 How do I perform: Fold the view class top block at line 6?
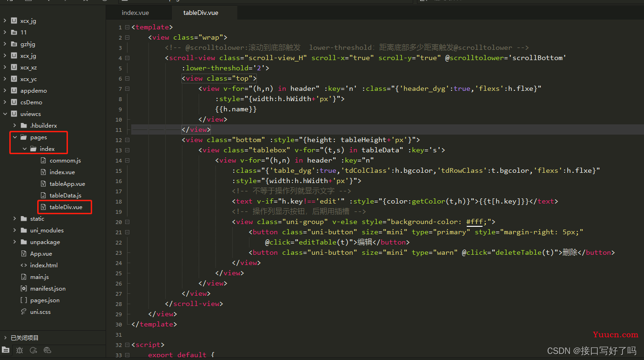click(127, 79)
